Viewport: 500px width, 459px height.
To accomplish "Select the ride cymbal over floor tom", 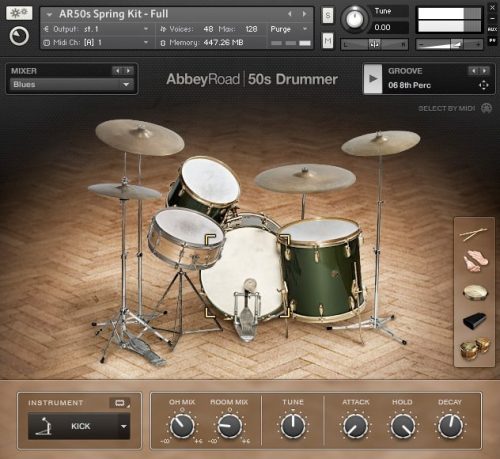I will pos(305,178).
